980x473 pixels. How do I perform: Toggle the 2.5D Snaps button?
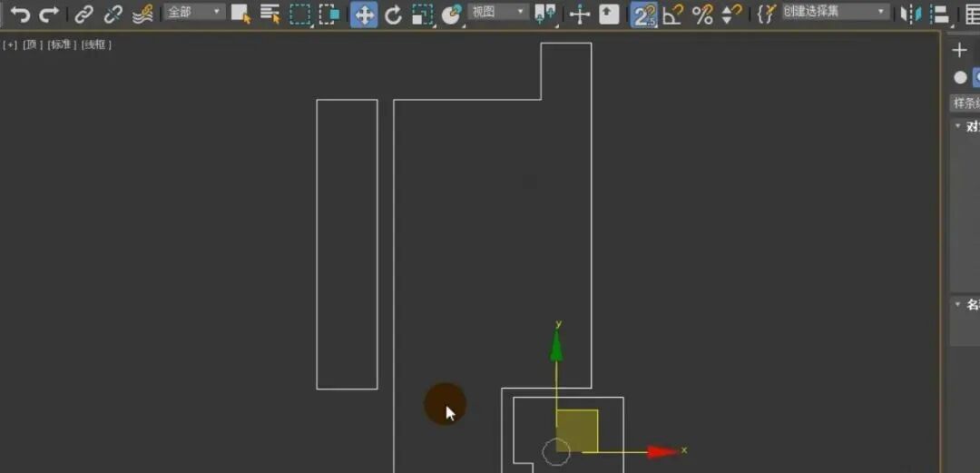coord(643,15)
